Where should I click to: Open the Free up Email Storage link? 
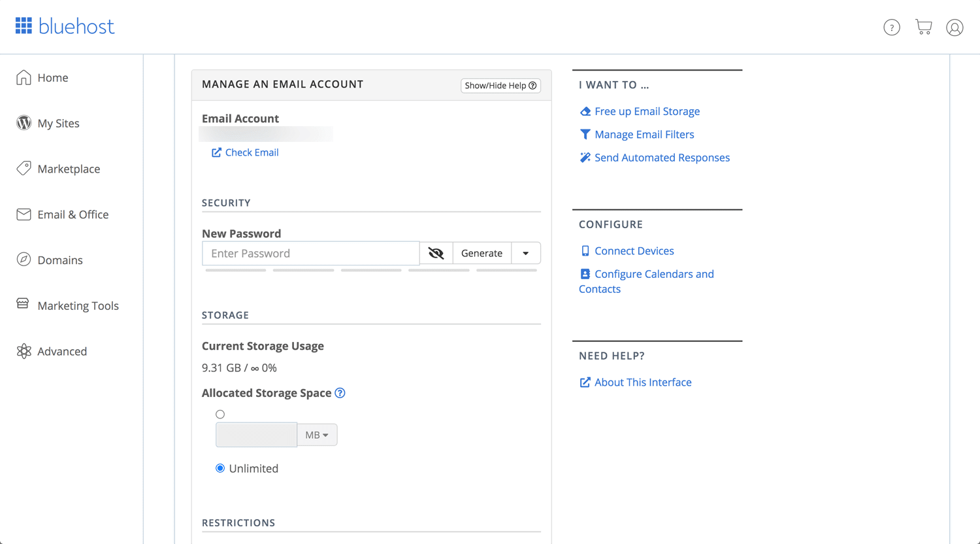point(647,111)
